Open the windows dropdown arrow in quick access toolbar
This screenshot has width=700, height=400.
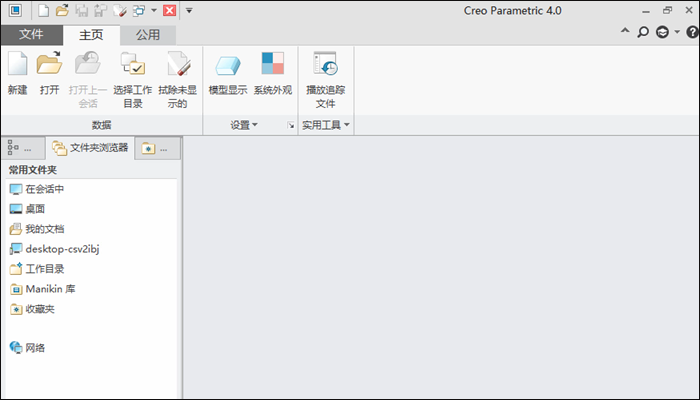tap(154, 10)
